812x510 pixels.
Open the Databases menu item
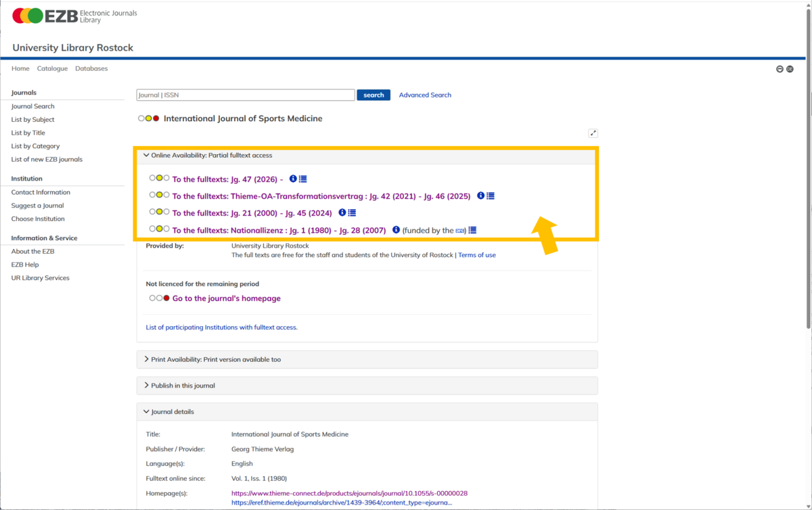(x=91, y=68)
